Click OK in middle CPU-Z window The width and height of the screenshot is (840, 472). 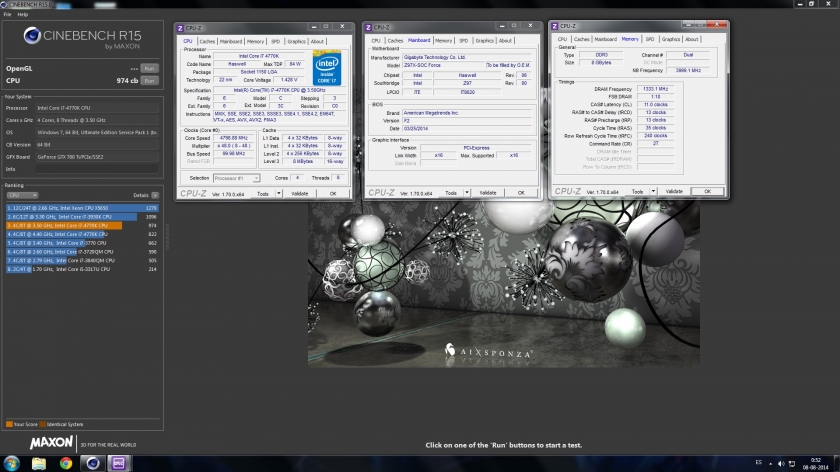[x=521, y=193]
